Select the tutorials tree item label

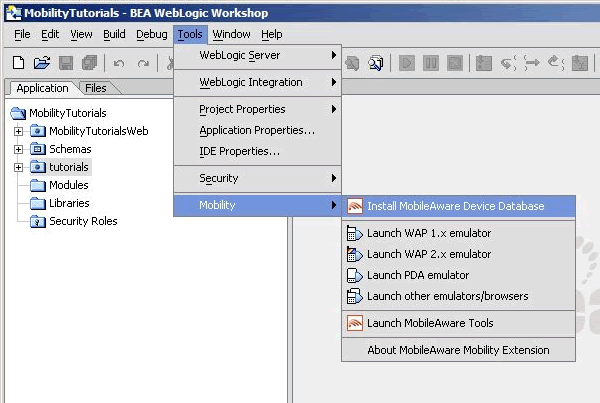69,167
